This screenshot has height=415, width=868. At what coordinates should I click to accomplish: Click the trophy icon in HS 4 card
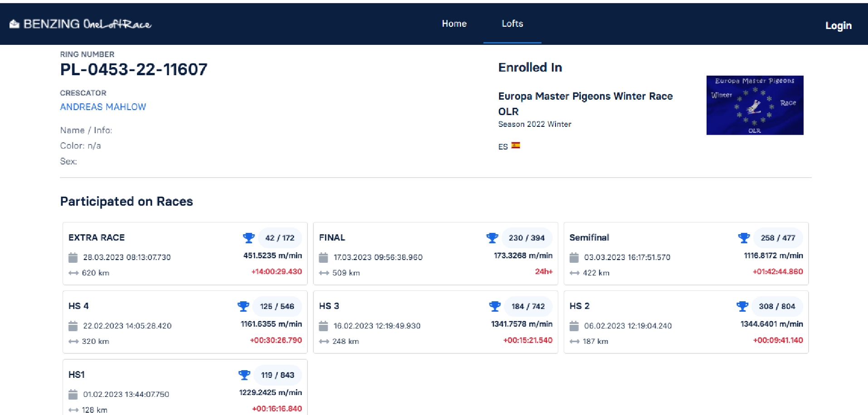click(244, 306)
